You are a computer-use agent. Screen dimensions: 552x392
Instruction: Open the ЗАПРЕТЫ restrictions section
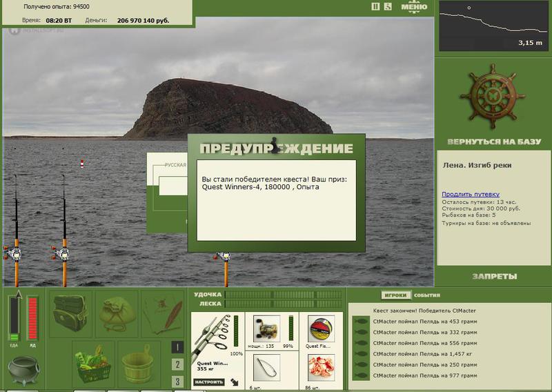point(495,277)
